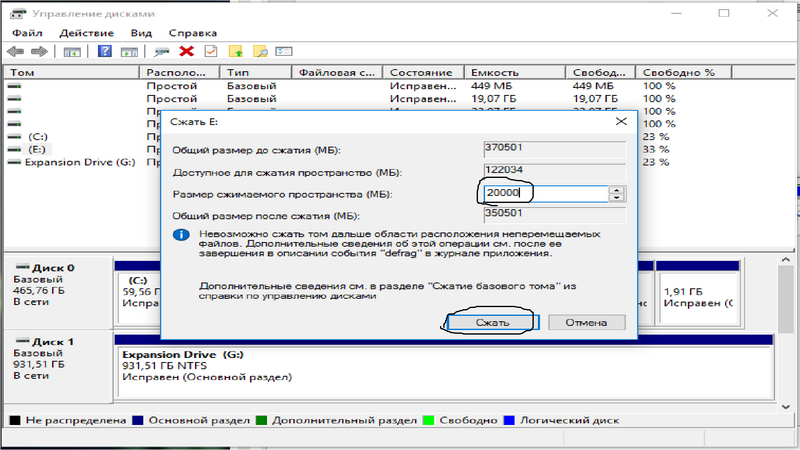This screenshot has width=800, height=450.
Task: Click the total size after shrink field 350501
Action: click(x=555, y=214)
